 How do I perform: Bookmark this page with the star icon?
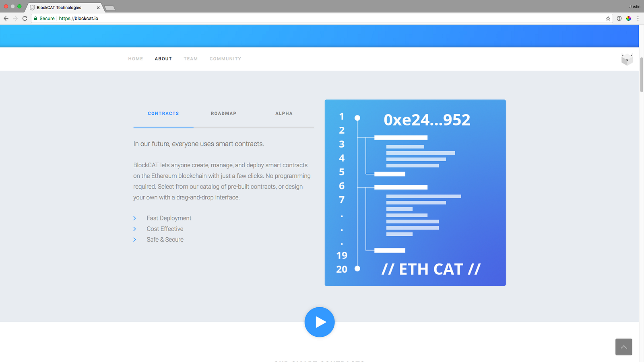[x=608, y=19]
